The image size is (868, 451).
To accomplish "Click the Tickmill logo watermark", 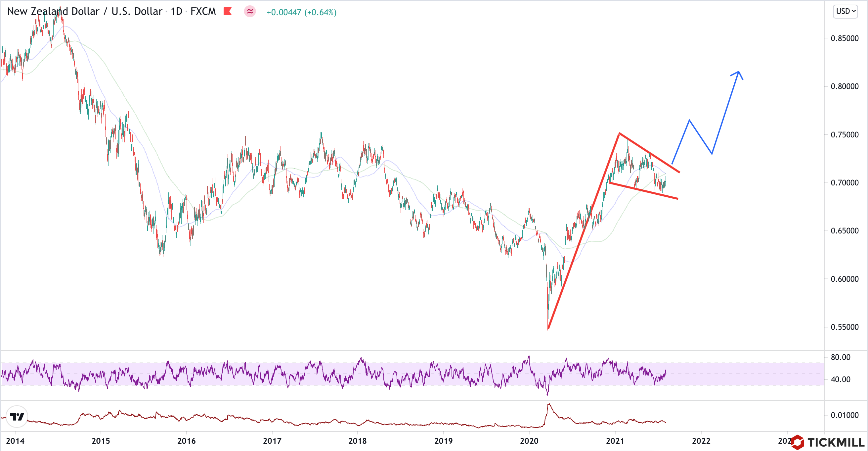I will pyautogui.click(x=829, y=442).
